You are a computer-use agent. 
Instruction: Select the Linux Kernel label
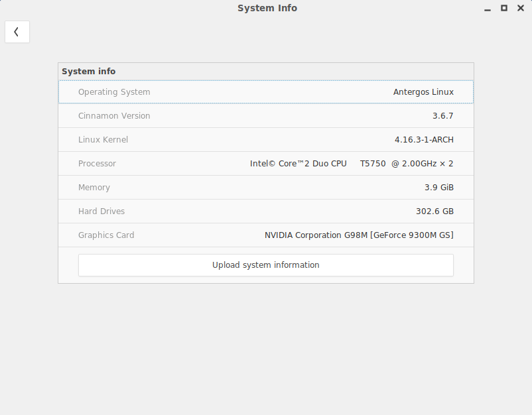tap(103, 140)
